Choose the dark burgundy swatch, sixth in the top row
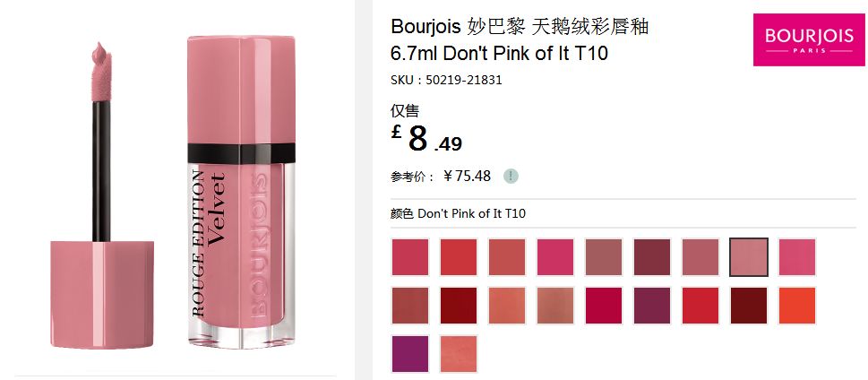Image resolution: width=868 pixels, height=380 pixels. pyautogui.click(x=652, y=257)
